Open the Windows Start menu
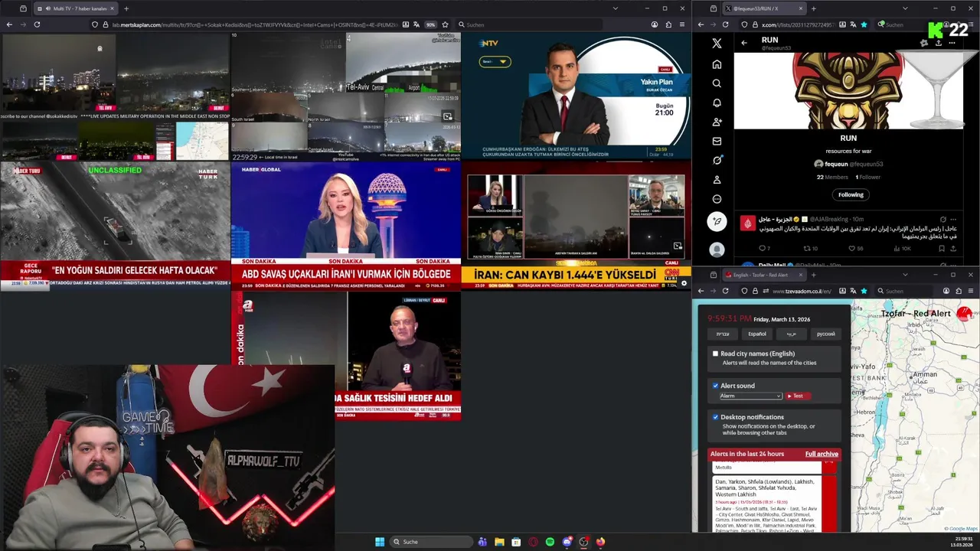 click(380, 542)
